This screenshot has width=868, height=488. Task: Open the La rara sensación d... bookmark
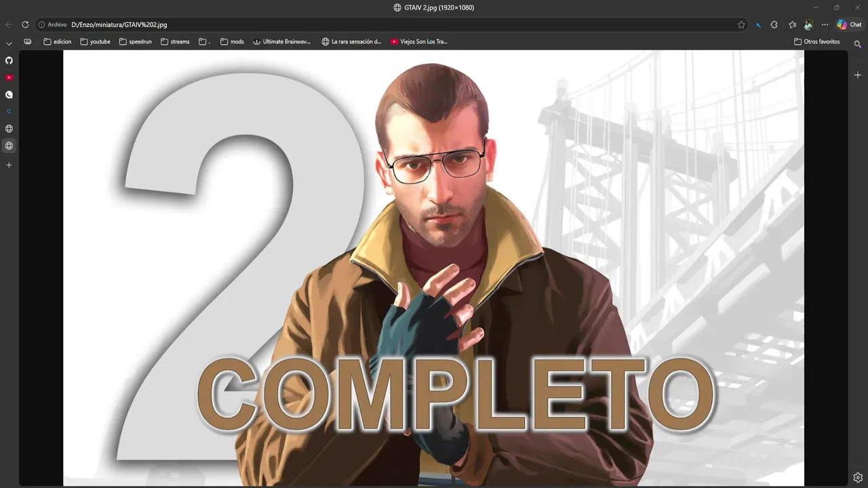[351, 41]
